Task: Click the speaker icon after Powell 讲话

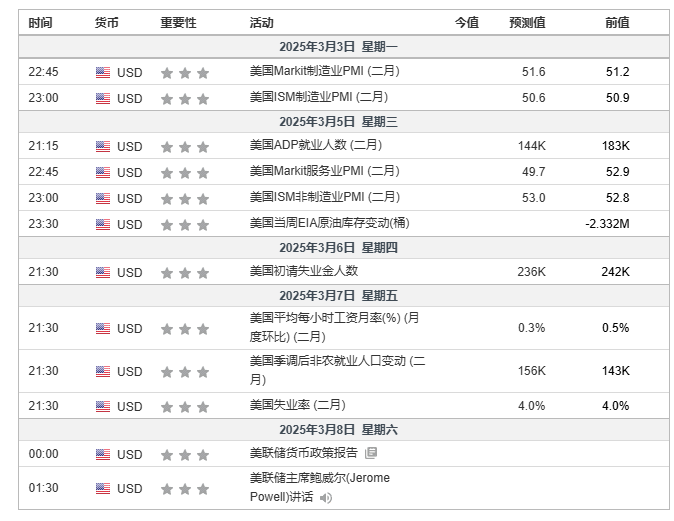Action: pyautogui.click(x=326, y=497)
